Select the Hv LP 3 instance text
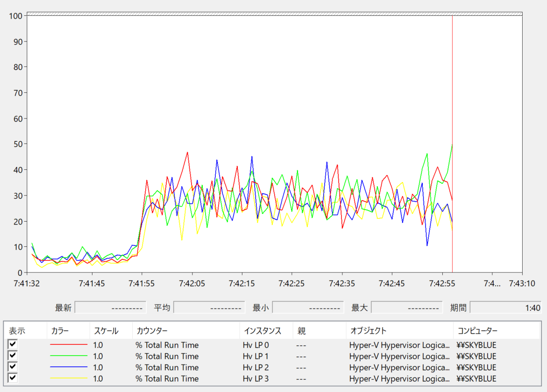Image resolution: width=547 pixels, height=392 pixels. tap(256, 378)
